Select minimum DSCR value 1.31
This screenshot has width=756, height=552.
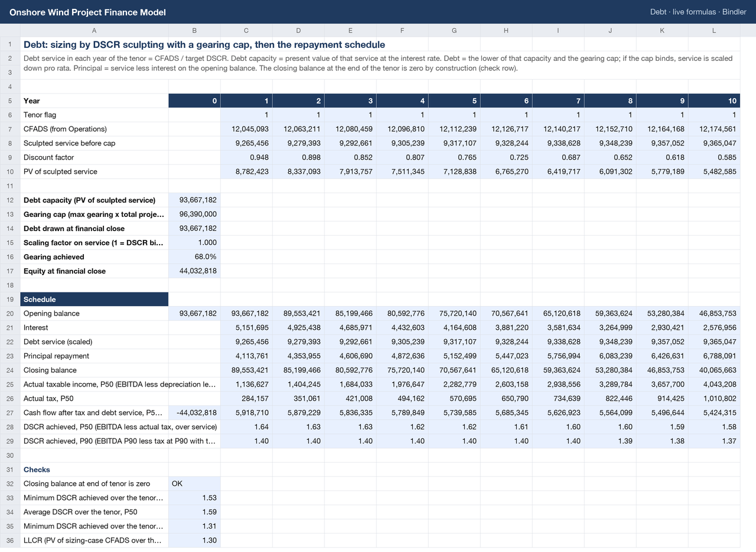194,526
